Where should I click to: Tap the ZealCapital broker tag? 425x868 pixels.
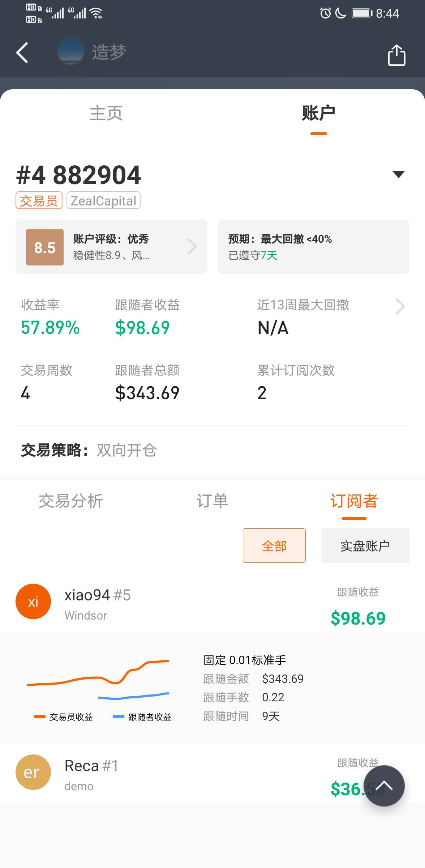click(x=103, y=200)
